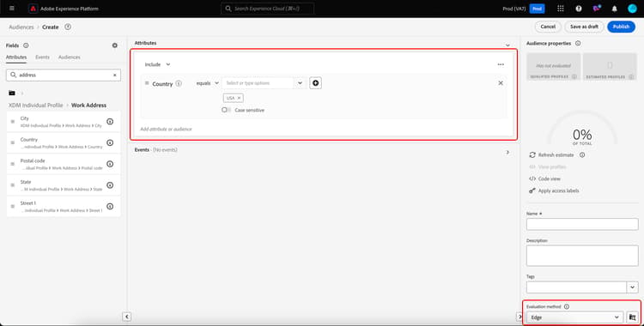Open the Include dropdown

tap(158, 64)
